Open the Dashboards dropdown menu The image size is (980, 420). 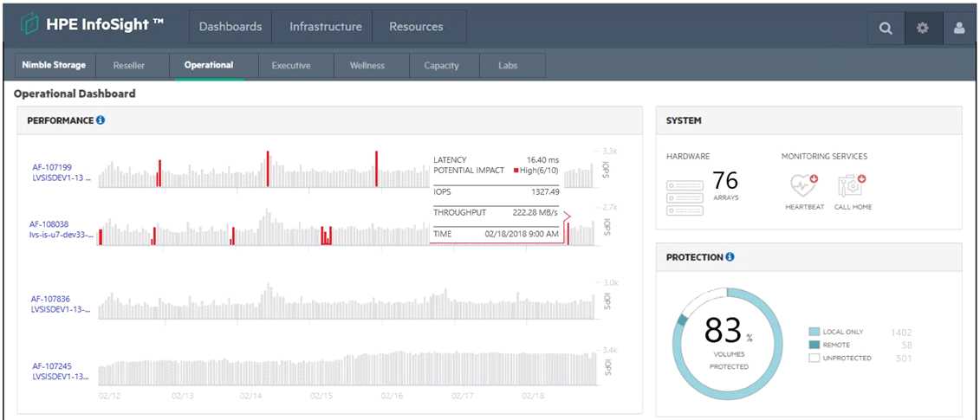click(230, 27)
